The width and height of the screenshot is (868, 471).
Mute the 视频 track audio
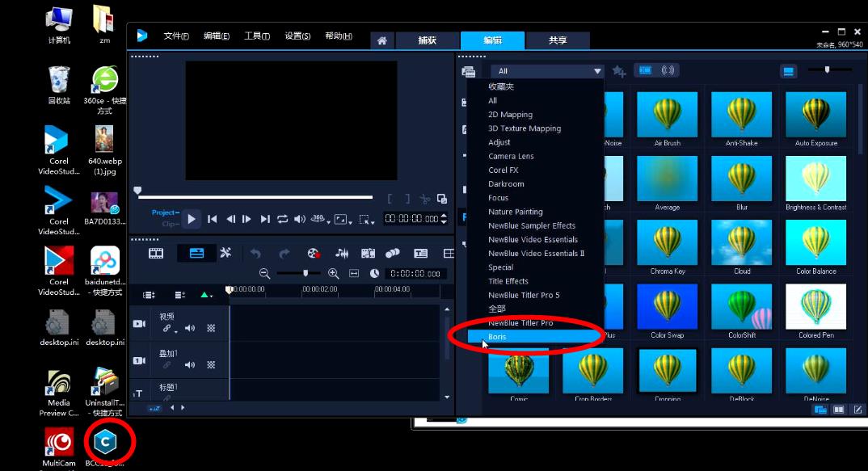190,328
